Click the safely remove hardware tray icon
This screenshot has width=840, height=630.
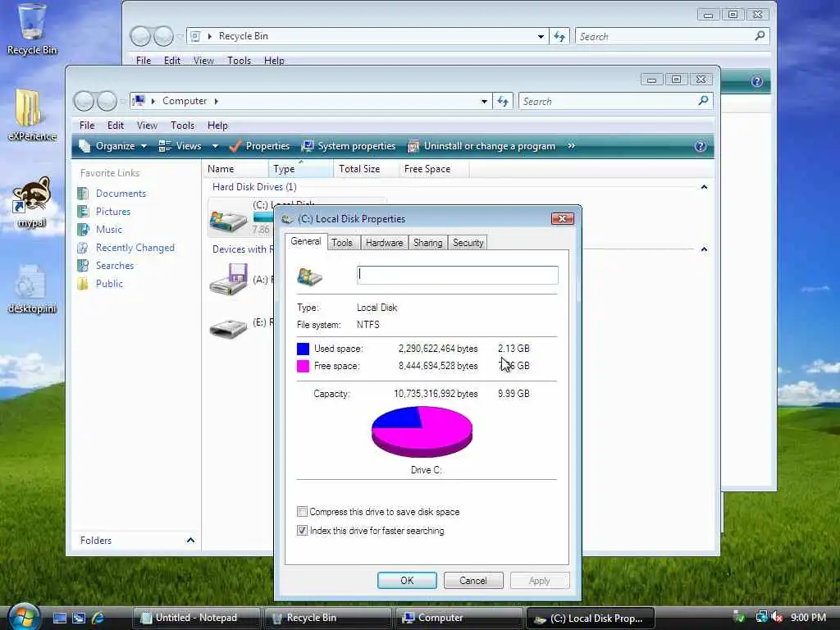point(739,617)
